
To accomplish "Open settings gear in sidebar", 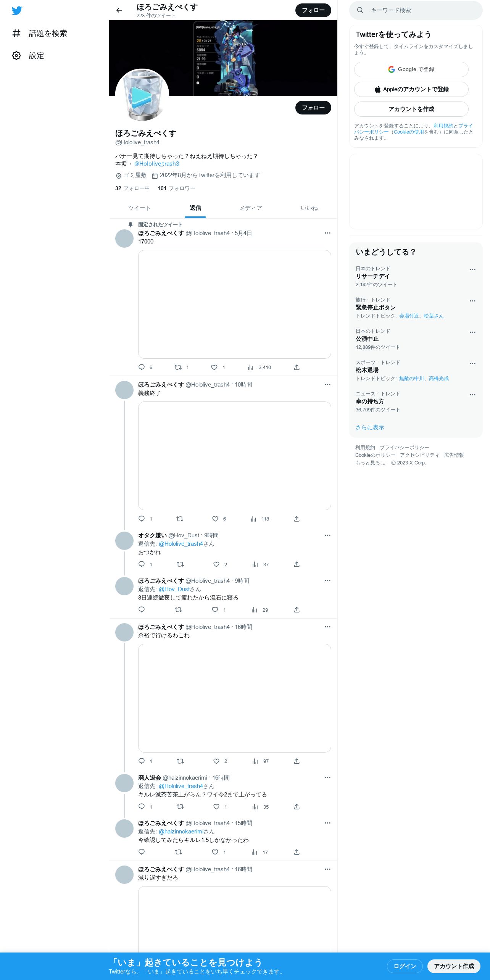I will click(16, 55).
